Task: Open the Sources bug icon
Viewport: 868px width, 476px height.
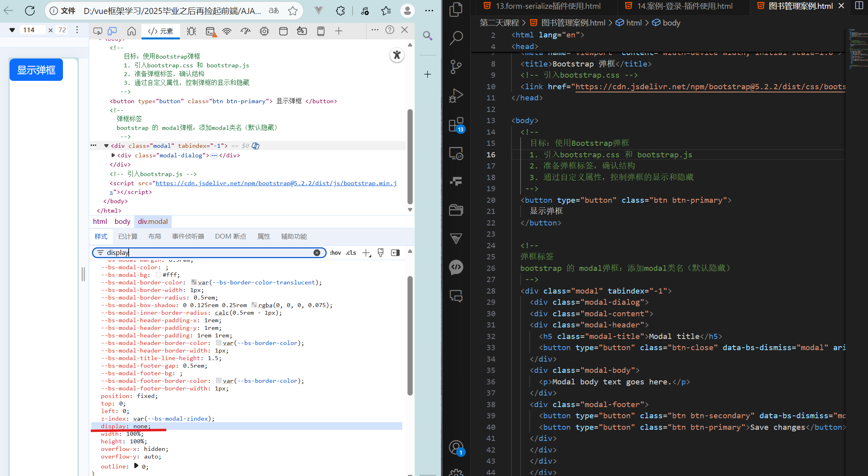Action: click(191, 31)
